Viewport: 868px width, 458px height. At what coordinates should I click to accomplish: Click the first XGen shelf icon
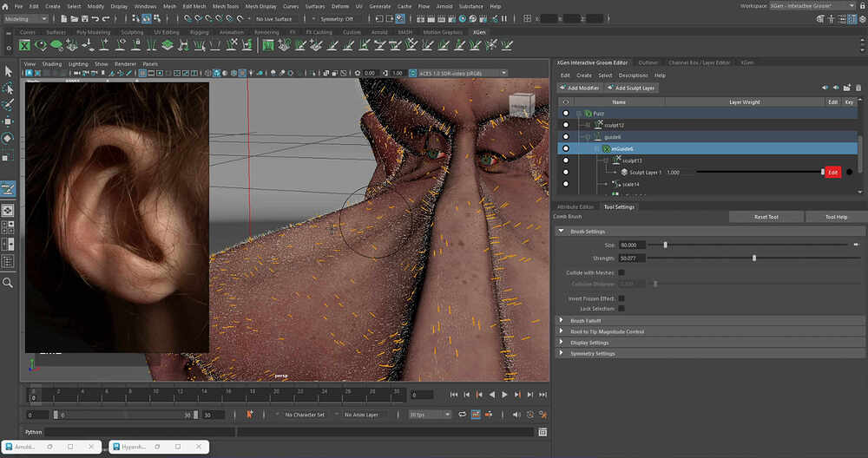click(x=25, y=45)
